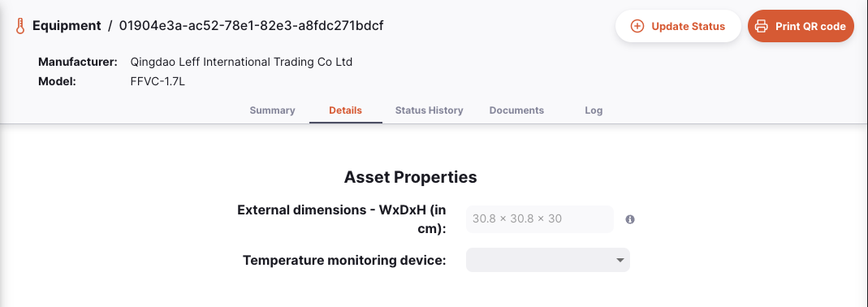View the Log tab

coord(594,110)
